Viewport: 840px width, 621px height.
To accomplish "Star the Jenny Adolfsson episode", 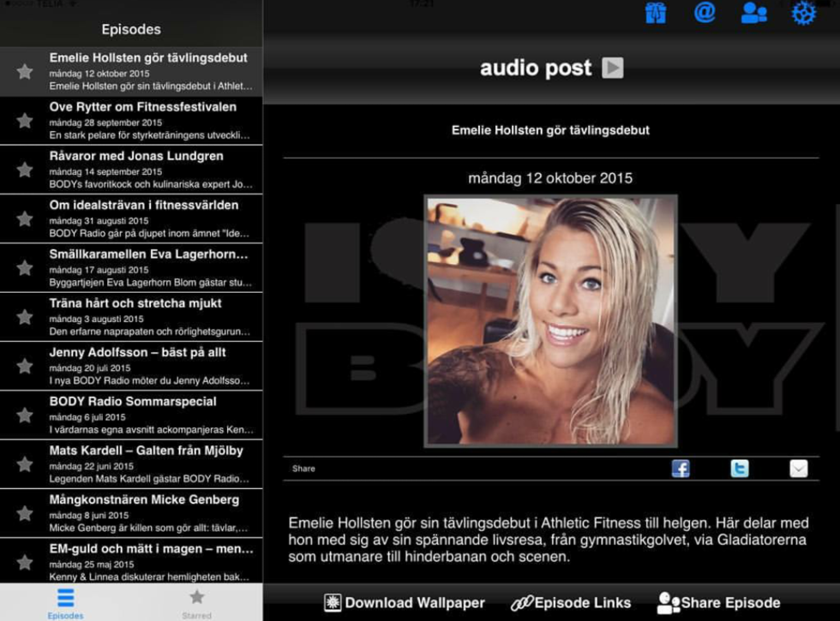I will pyautogui.click(x=25, y=366).
